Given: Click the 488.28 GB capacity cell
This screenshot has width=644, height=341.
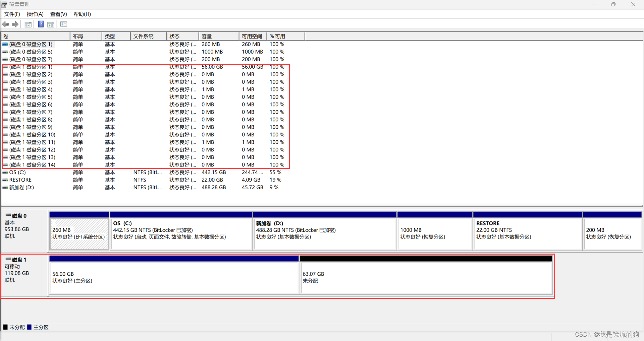Looking at the screenshot, I should click(x=214, y=188).
